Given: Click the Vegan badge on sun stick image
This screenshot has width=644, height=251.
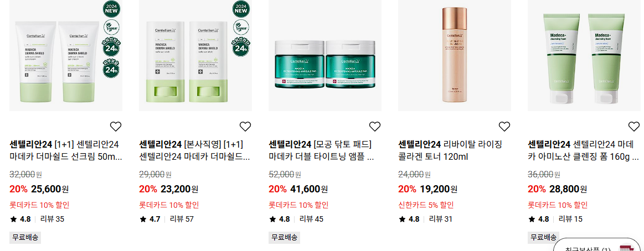Looking at the screenshot, I should click(x=241, y=28).
